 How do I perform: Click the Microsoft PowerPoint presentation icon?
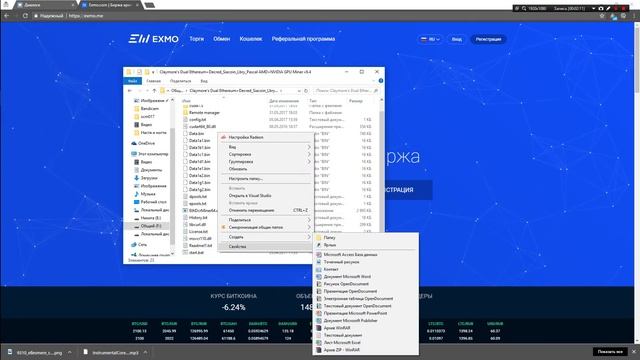tap(319, 313)
